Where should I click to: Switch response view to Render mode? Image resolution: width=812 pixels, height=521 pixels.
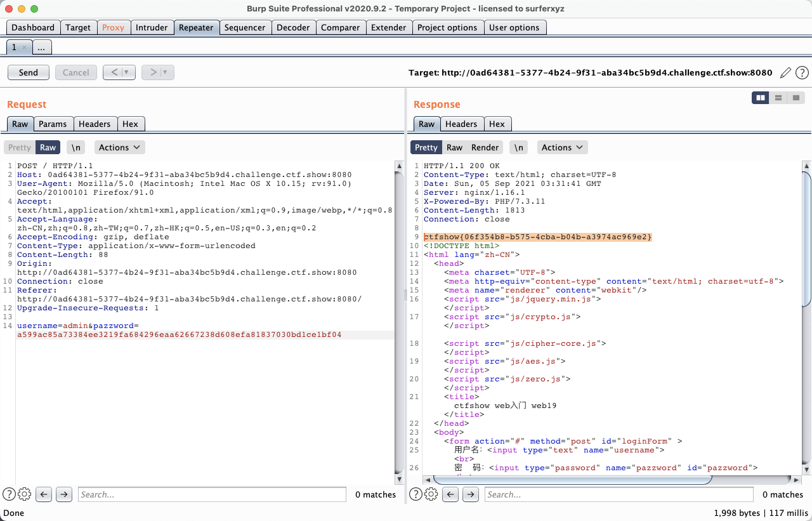485,147
